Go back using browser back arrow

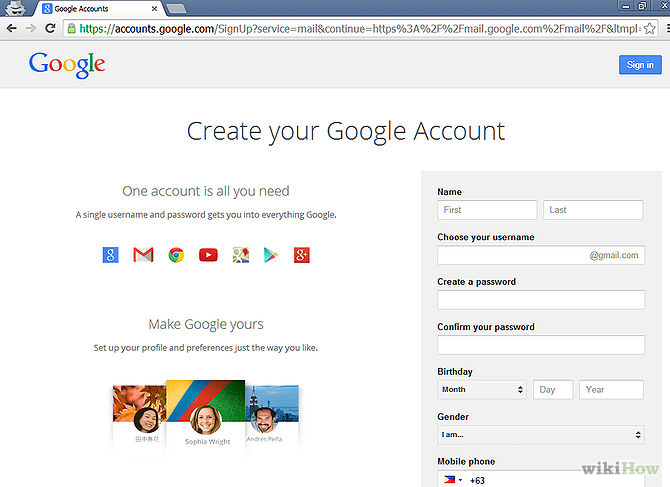[x=12, y=29]
